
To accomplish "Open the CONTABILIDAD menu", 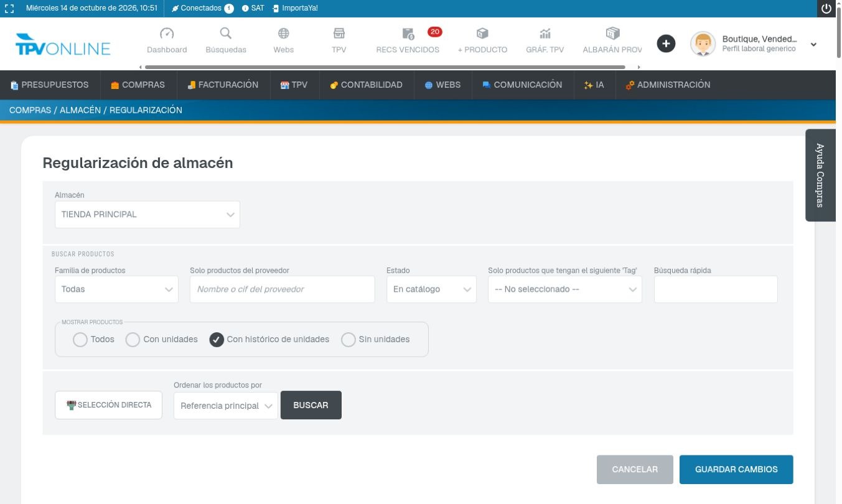I will tap(367, 85).
